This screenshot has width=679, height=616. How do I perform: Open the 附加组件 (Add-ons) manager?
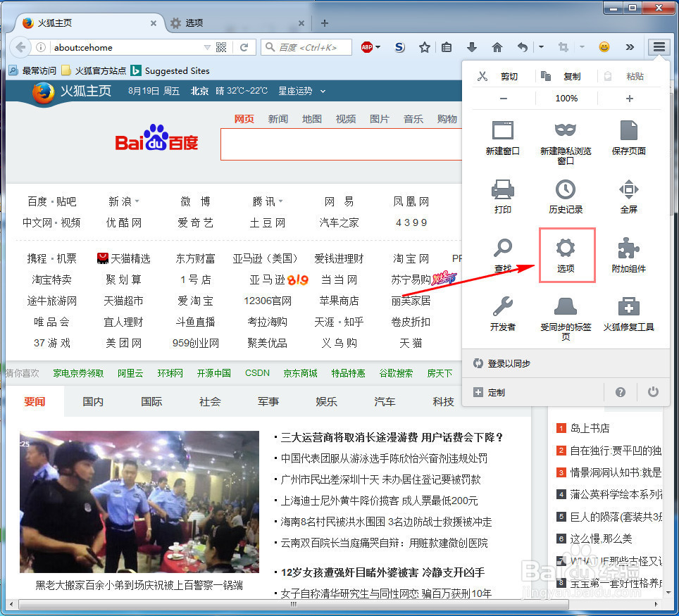pos(629,255)
